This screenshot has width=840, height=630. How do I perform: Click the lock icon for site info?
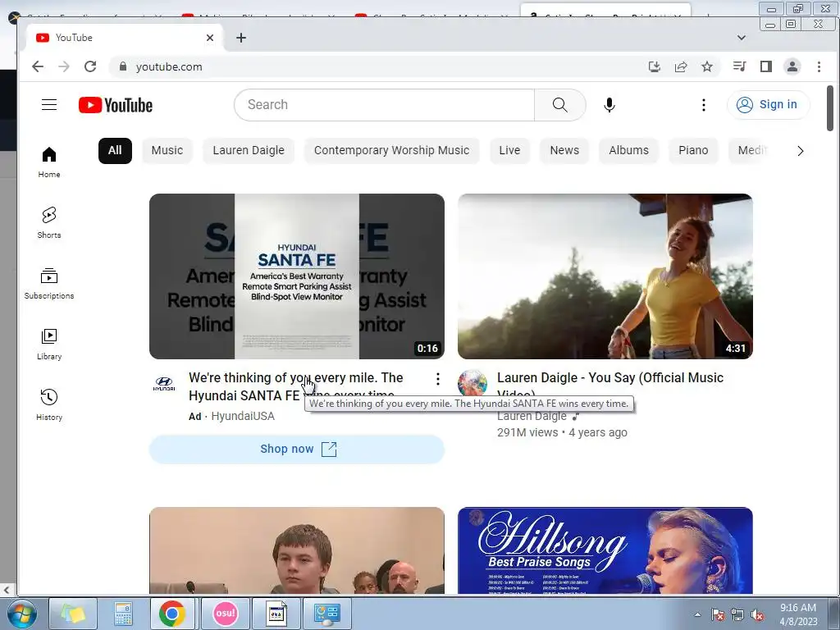tap(123, 66)
